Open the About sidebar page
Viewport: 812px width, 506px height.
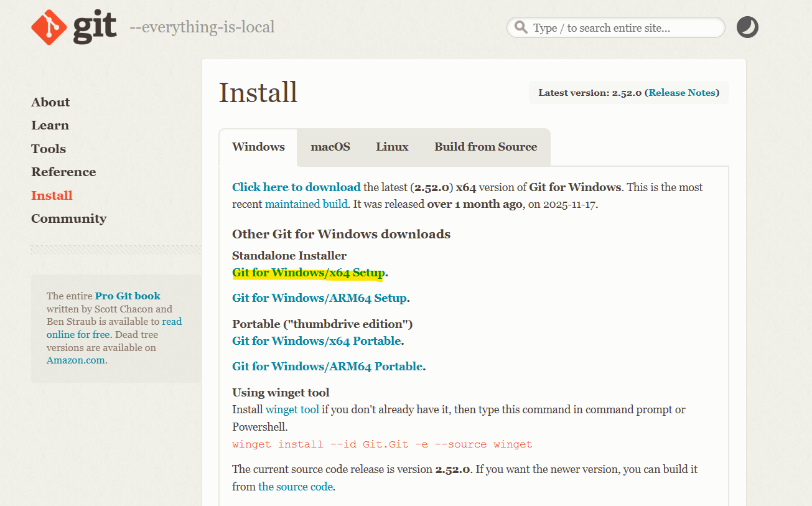pos(50,102)
